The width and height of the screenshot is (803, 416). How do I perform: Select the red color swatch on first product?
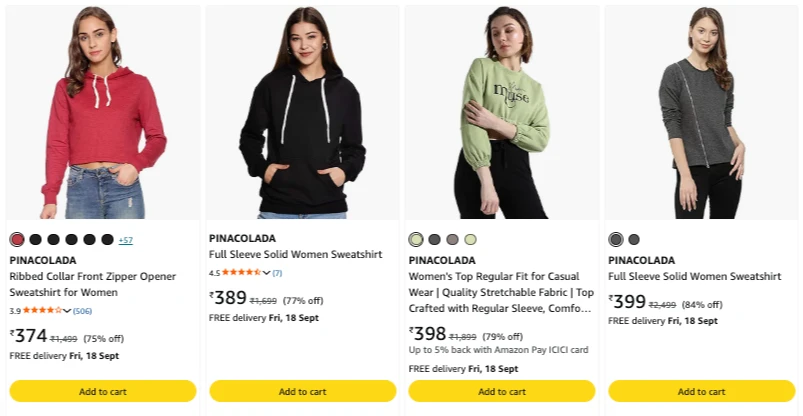tap(17, 239)
